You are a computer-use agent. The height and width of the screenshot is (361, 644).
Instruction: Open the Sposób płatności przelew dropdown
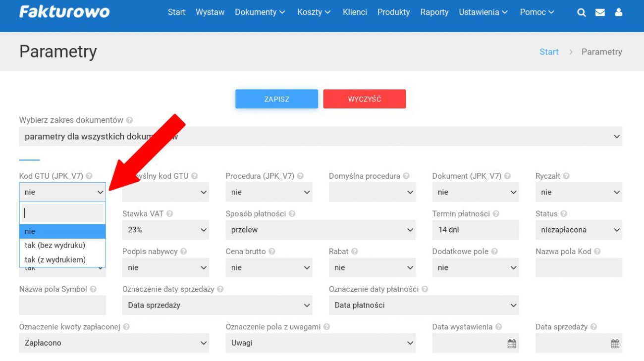320,230
